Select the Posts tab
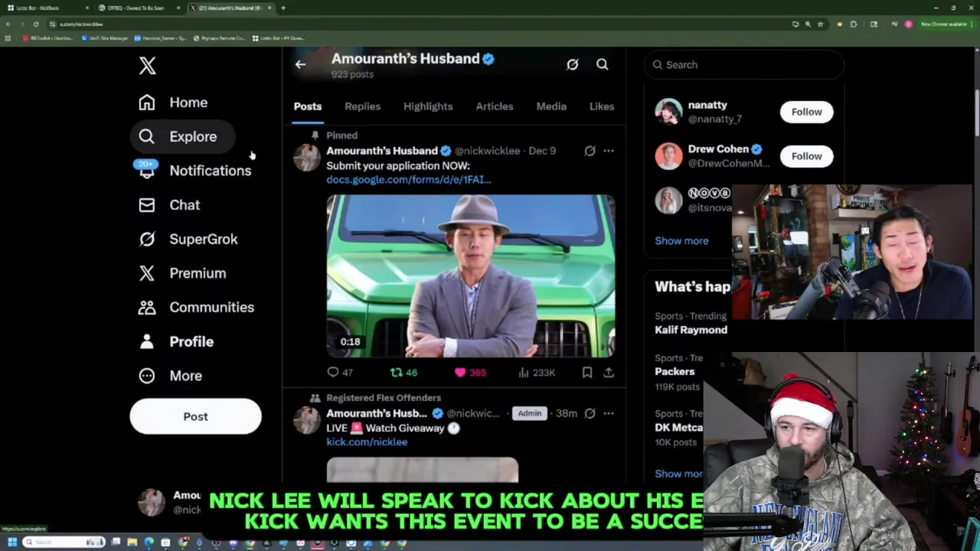The height and width of the screenshot is (551, 980). pos(308,106)
